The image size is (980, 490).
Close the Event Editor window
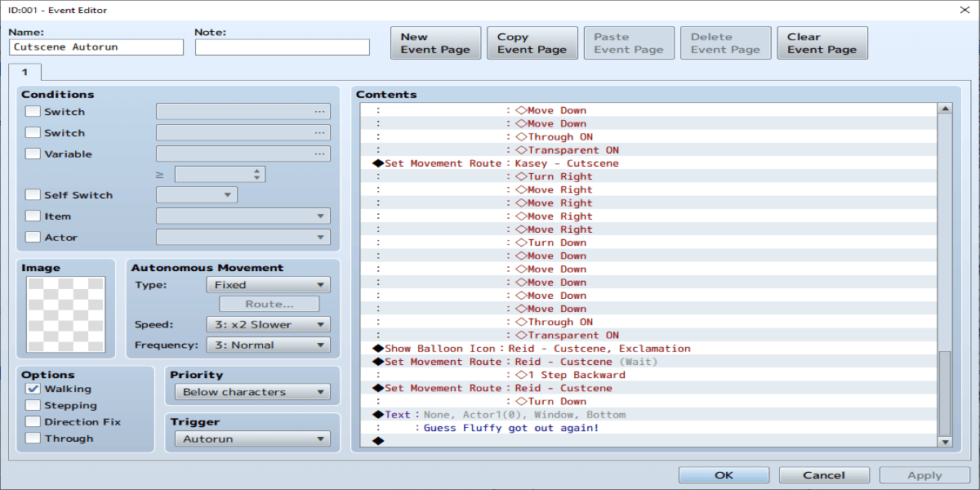coord(961,11)
